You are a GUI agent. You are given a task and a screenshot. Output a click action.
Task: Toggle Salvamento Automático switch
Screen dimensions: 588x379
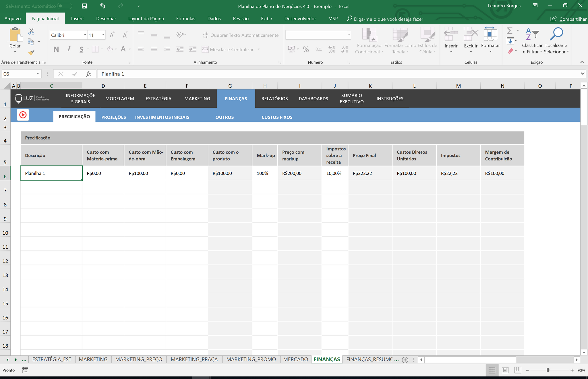point(64,6)
